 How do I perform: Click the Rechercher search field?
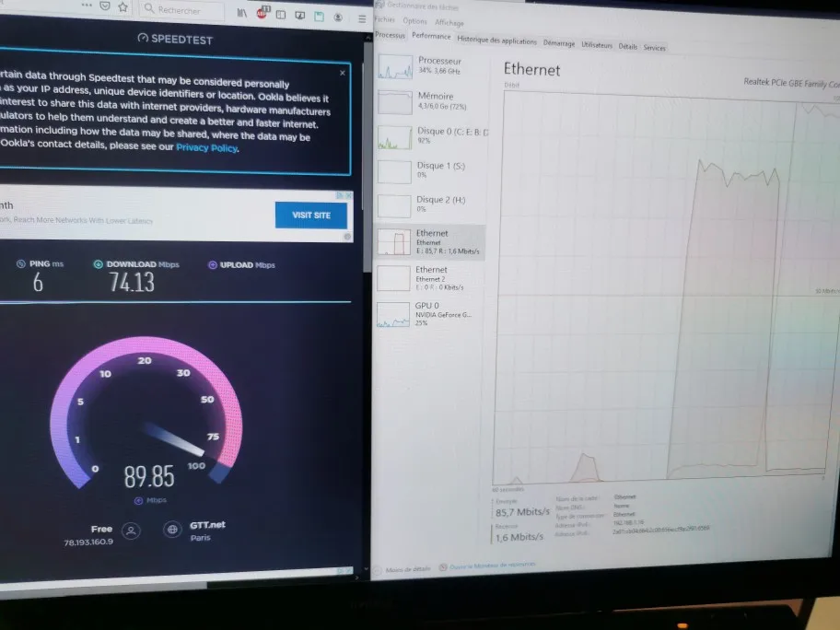point(181,9)
